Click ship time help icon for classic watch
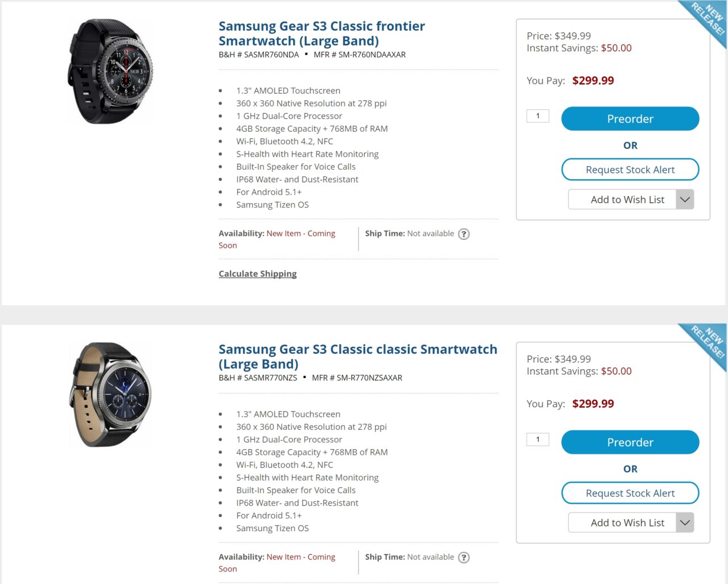The image size is (728, 584). click(x=464, y=557)
